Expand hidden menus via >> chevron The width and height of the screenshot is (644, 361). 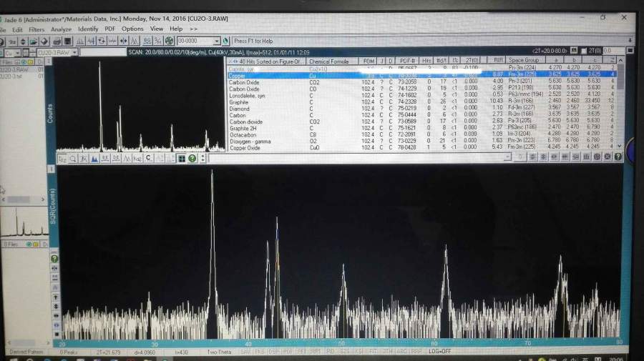pyautogui.click(x=193, y=29)
